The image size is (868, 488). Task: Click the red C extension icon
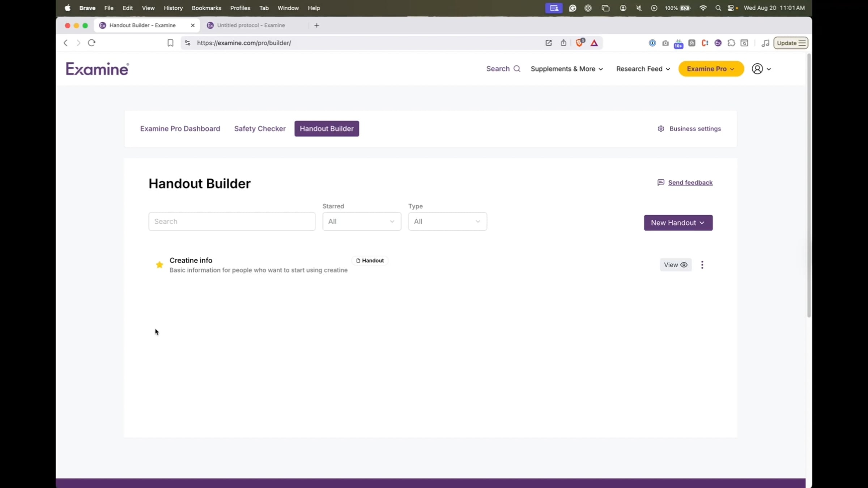[x=705, y=43]
